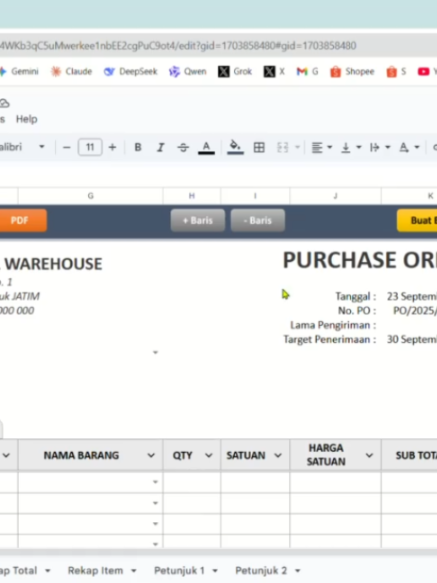Open the borders tool
437x583 pixels.
point(259,148)
